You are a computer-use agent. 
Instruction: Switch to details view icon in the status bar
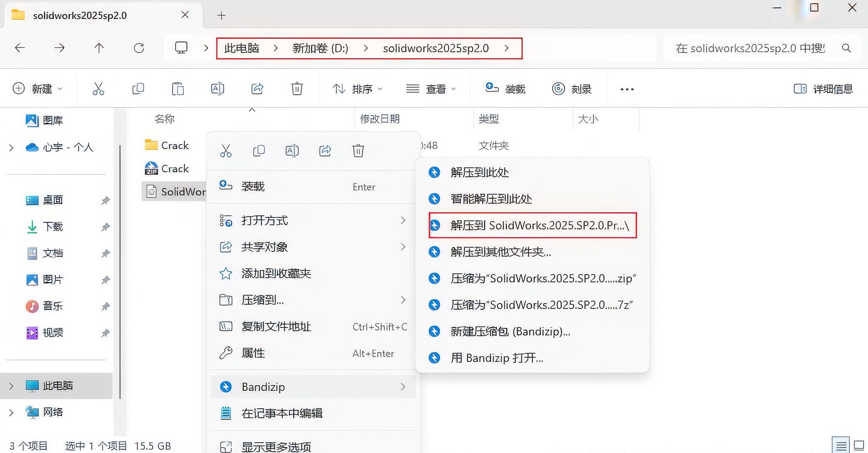click(x=841, y=446)
